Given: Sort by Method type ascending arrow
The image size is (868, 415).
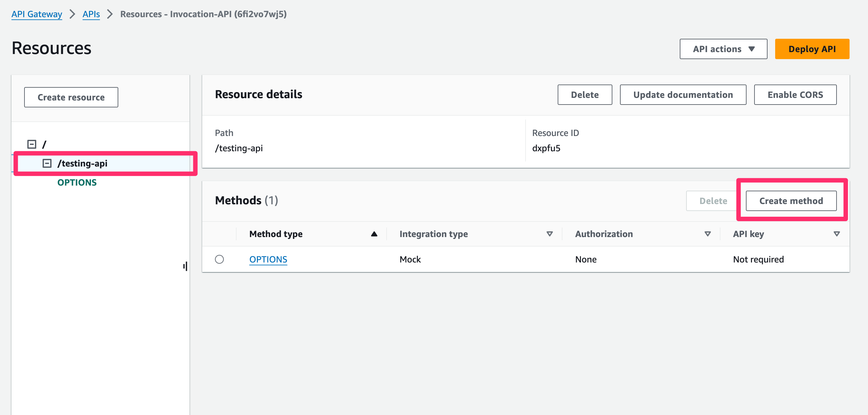Looking at the screenshot, I should coord(374,234).
